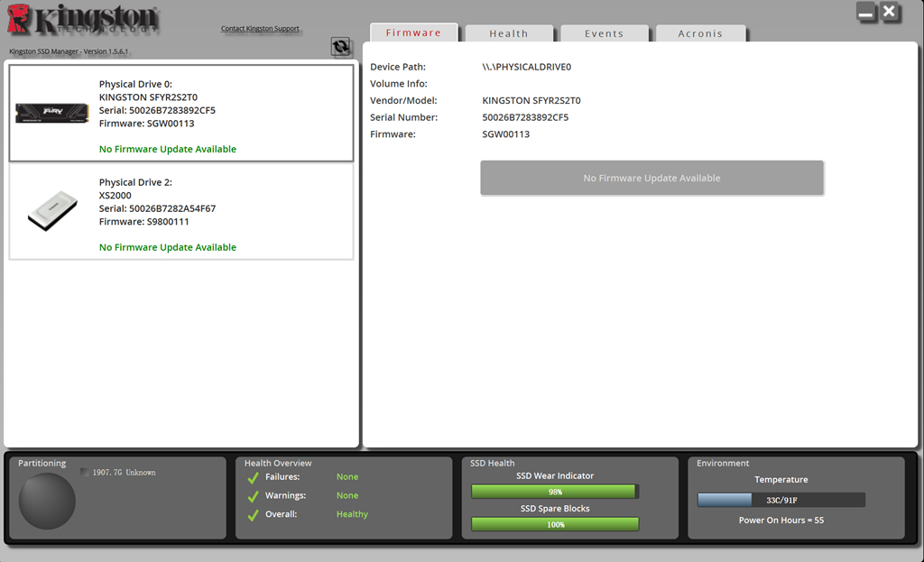
Task: Click the Overall status Healthy text
Action: 352,514
